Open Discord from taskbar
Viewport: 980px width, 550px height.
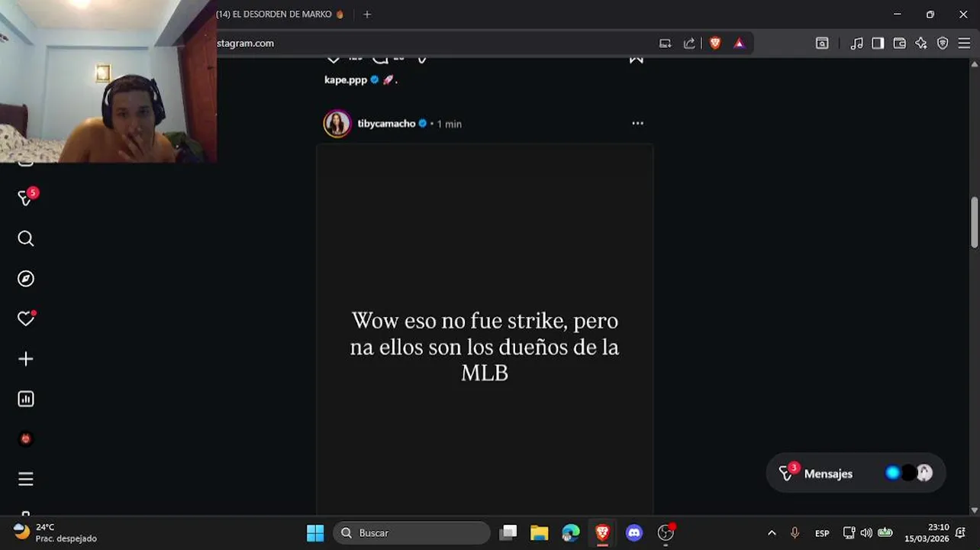pyautogui.click(x=634, y=533)
